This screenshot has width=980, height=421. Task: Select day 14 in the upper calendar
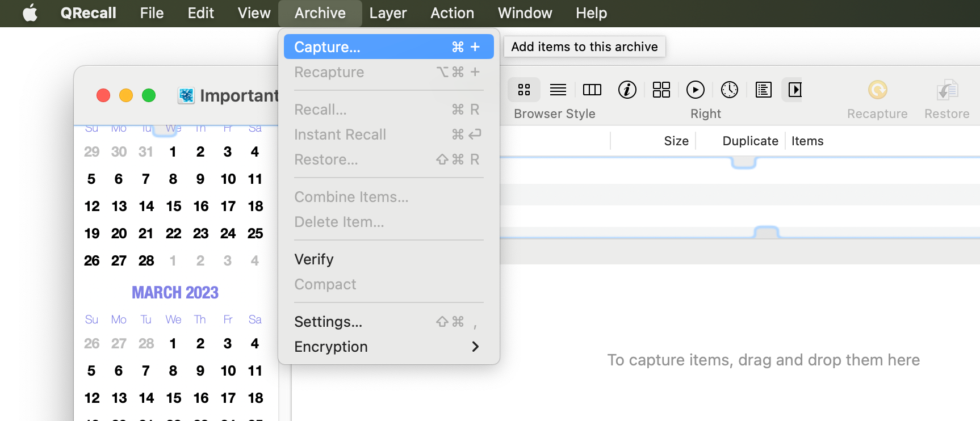[146, 206]
